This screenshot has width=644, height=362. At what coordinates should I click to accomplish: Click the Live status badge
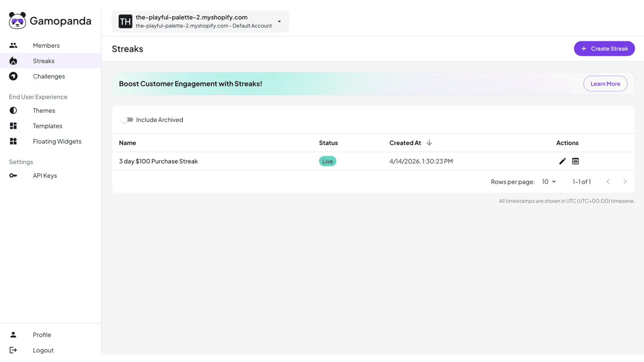pyautogui.click(x=328, y=161)
